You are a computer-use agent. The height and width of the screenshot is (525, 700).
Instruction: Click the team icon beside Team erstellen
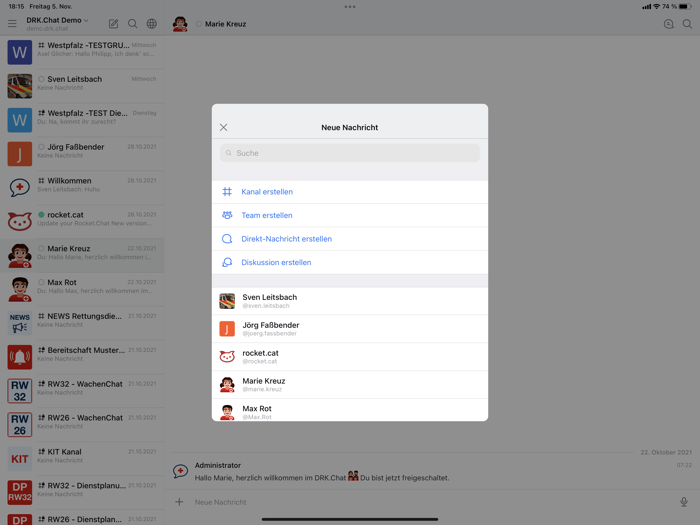227,215
